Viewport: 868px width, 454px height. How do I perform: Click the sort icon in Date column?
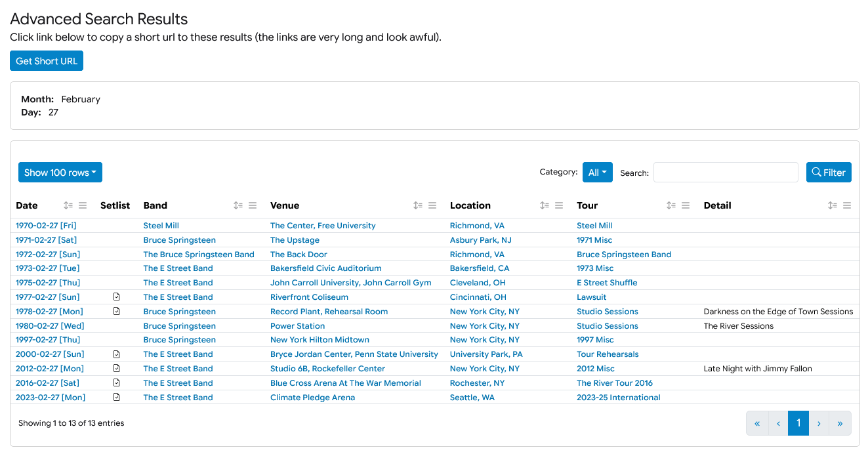(68, 205)
